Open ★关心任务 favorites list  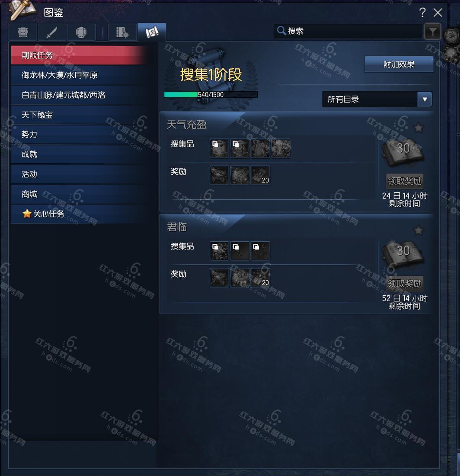point(79,214)
